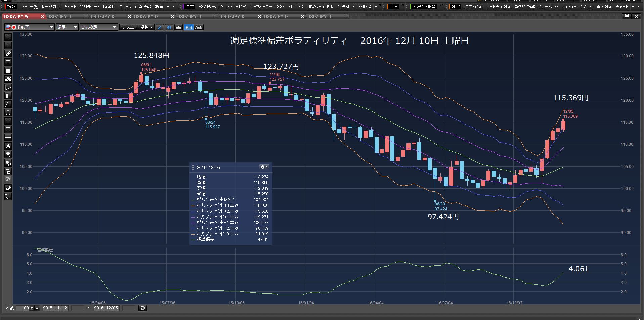644x320 pixels.
Task: Switch the chart to Bid prices
Action: (x=189, y=27)
